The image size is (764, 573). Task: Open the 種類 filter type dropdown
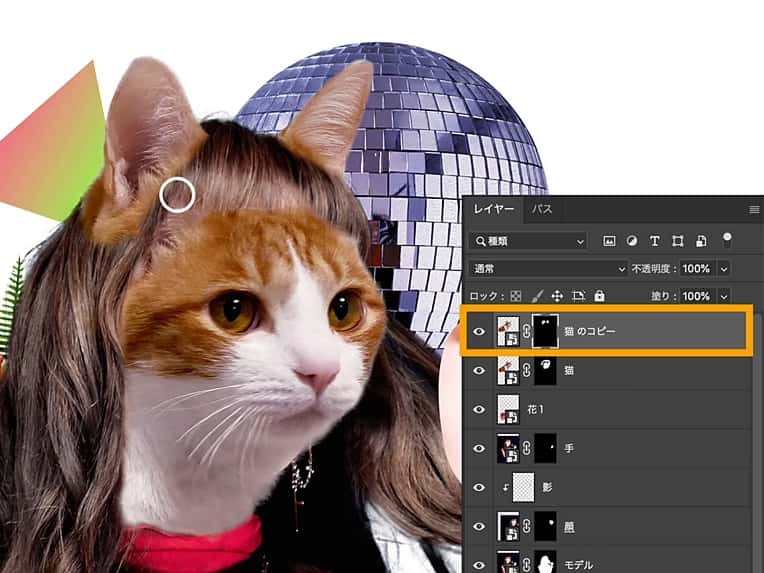(528, 241)
